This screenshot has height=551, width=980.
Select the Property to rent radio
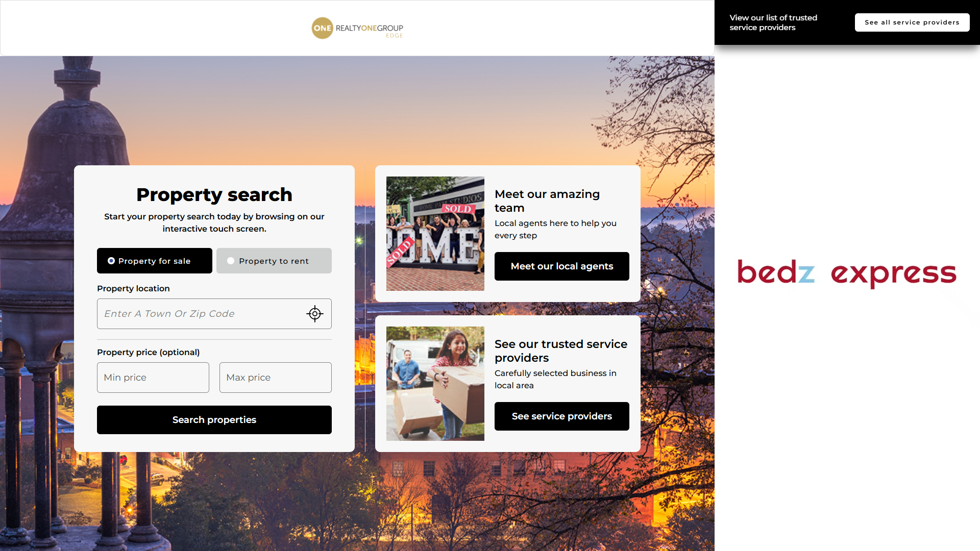tap(274, 261)
